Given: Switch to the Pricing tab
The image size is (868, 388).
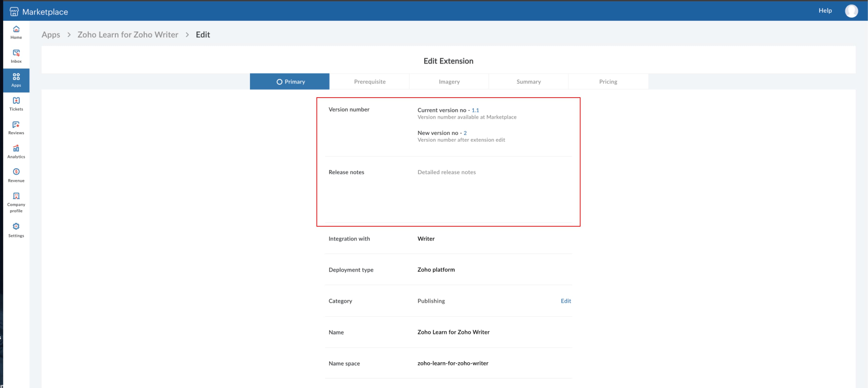Looking at the screenshot, I should (x=608, y=82).
